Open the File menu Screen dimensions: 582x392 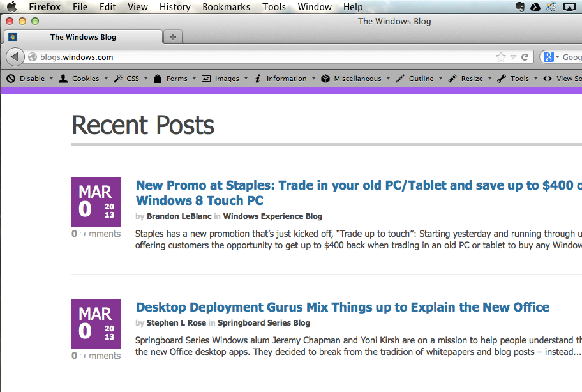click(x=80, y=6)
